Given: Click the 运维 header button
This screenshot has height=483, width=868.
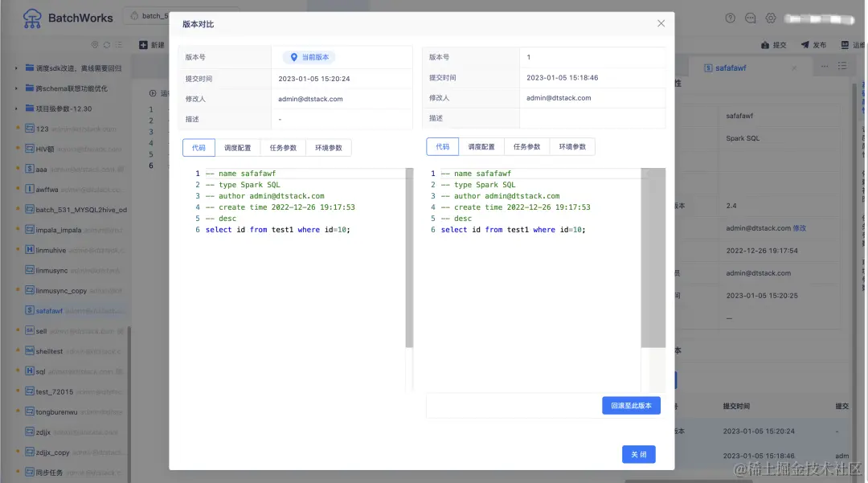Looking at the screenshot, I should pos(853,45).
